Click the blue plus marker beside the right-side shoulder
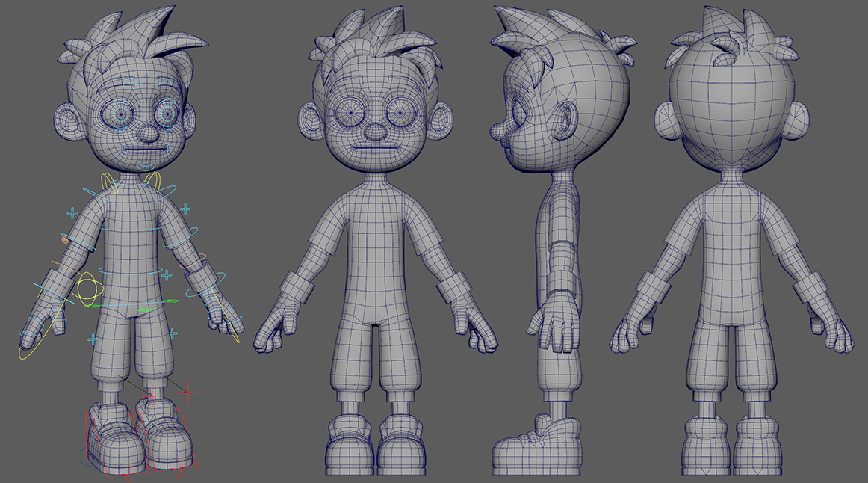The image size is (868, 483). pos(185,210)
